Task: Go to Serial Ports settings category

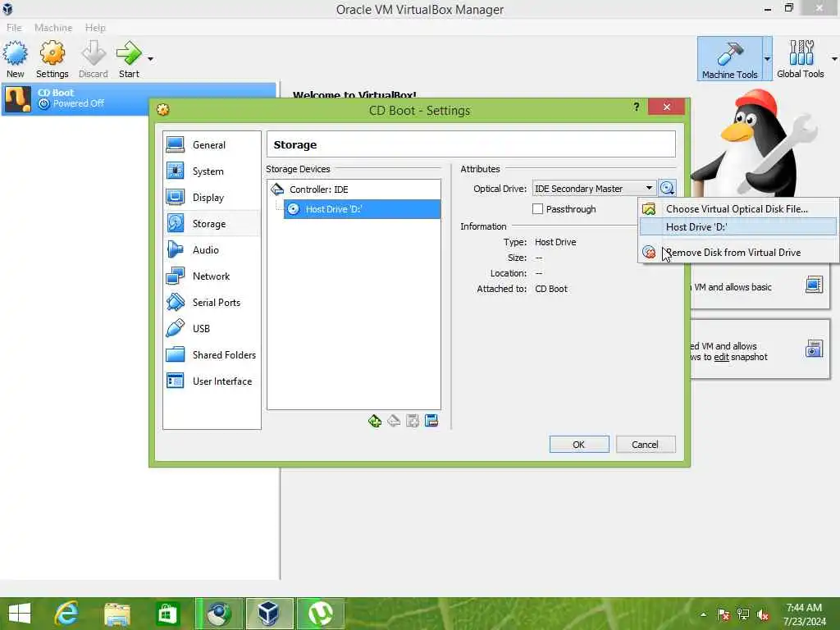Action: (x=212, y=302)
